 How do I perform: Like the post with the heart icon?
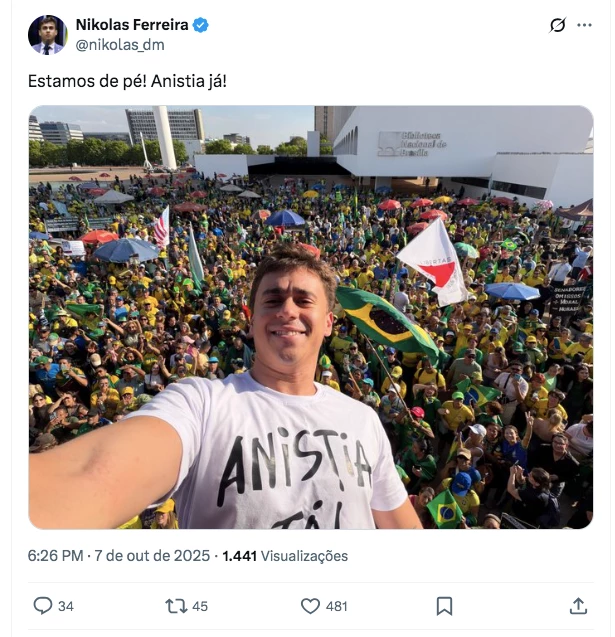(310, 606)
